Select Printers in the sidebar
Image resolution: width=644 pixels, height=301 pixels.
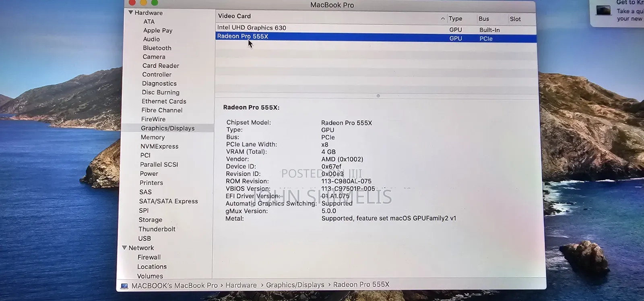(151, 183)
